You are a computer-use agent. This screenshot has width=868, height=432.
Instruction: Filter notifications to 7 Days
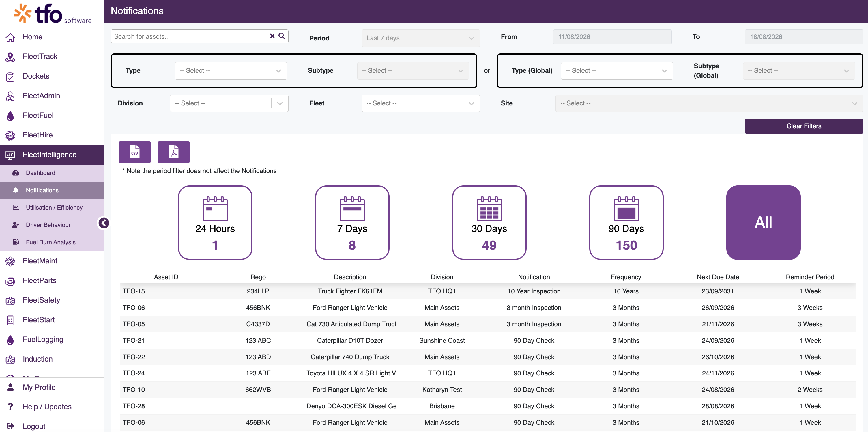pyautogui.click(x=352, y=223)
